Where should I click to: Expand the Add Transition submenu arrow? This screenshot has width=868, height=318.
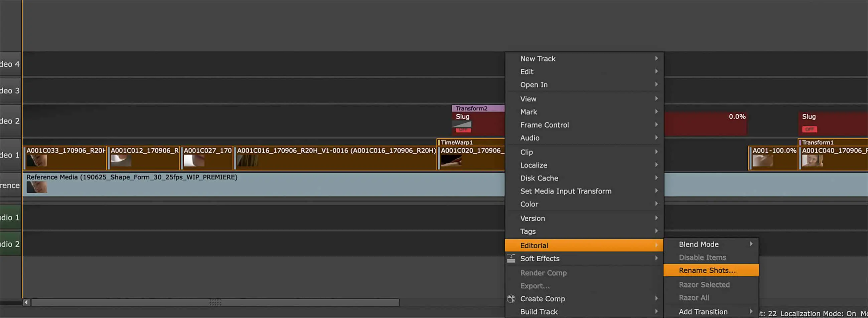coord(751,311)
